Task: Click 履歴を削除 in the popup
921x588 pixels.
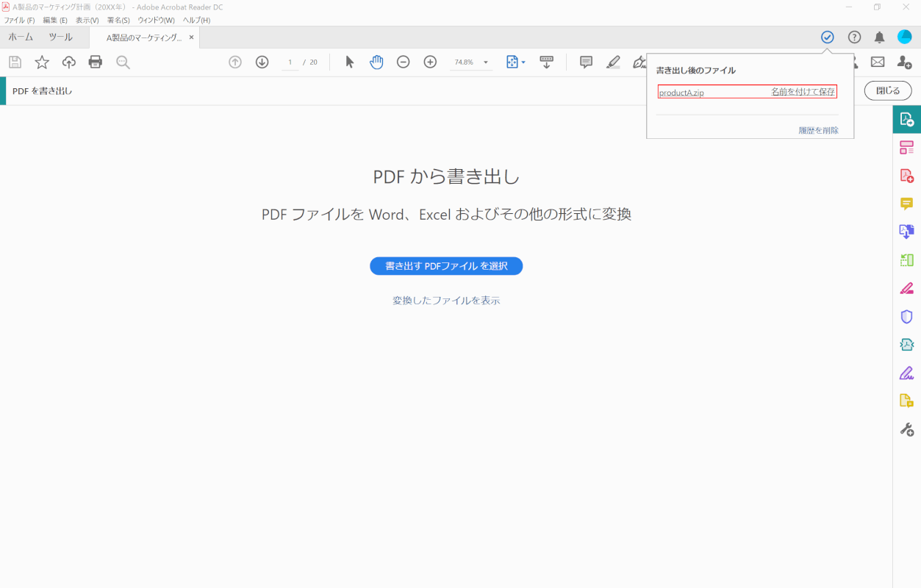Action: click(818, 131)
